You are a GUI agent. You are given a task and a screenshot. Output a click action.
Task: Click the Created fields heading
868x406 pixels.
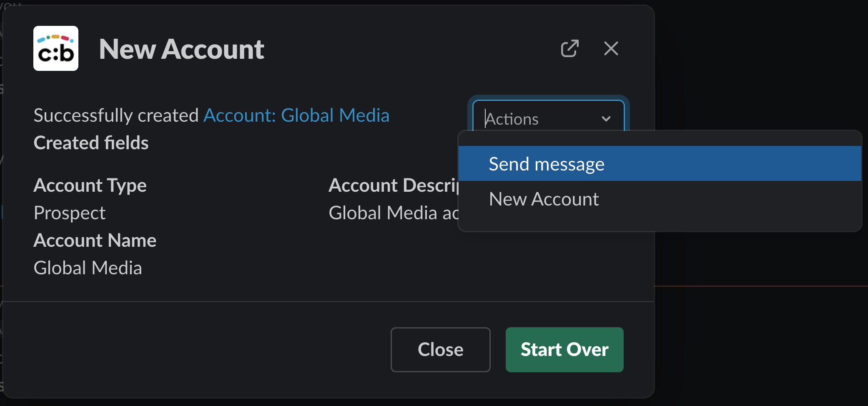[x=91, y=143]
